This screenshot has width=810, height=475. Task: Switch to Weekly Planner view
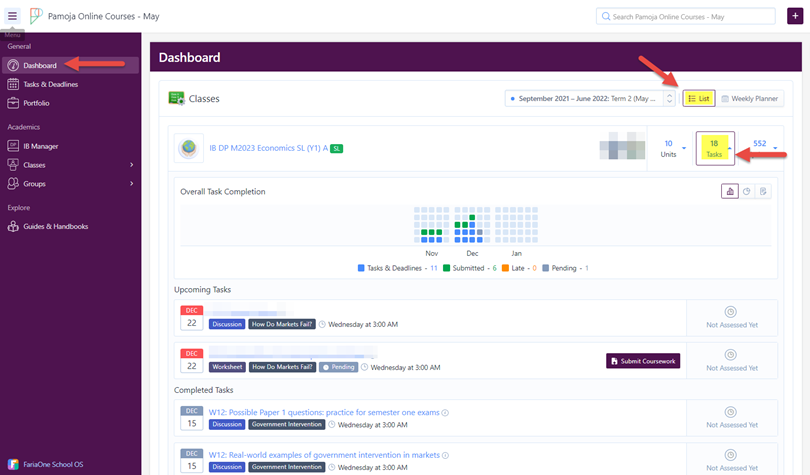[x=750, y=99]
